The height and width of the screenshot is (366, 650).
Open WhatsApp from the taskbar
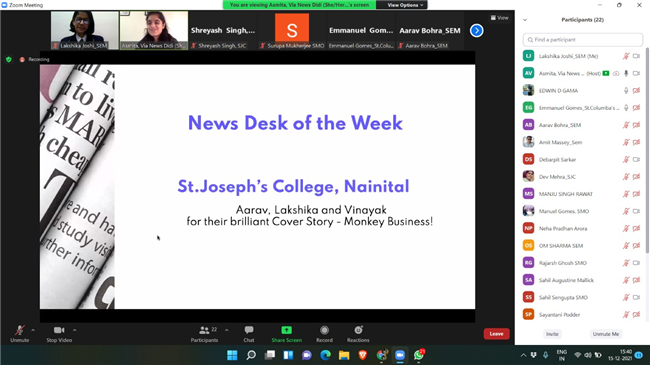tap(419, 355)
